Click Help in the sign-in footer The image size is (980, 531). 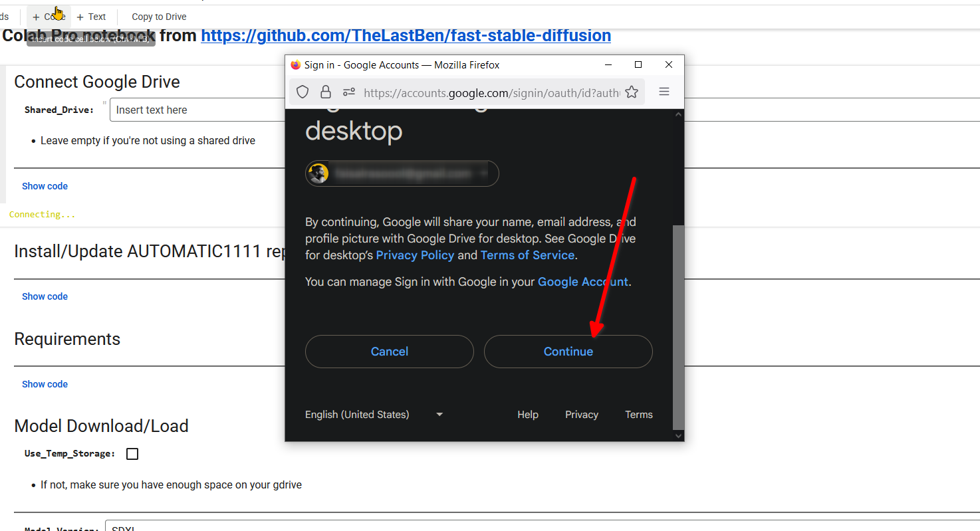click(528, 415)
